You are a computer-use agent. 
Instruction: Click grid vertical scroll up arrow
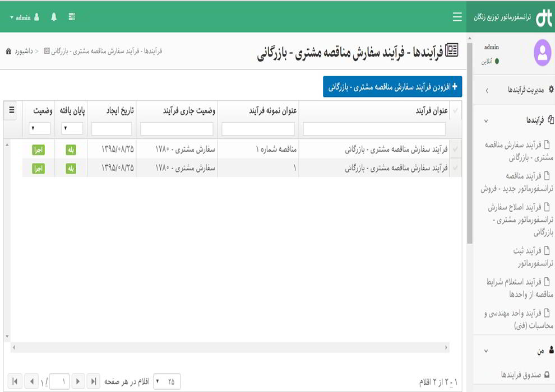(7, 144)
